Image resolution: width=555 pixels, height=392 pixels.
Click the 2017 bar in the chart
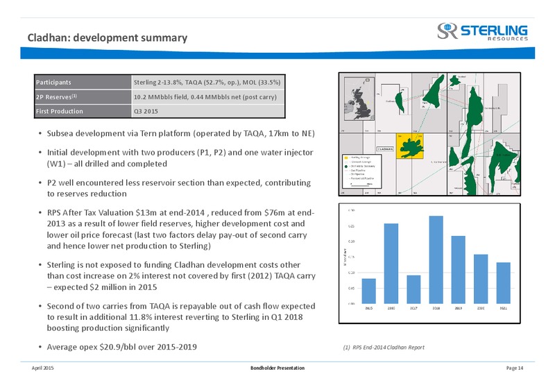(413, 289)
